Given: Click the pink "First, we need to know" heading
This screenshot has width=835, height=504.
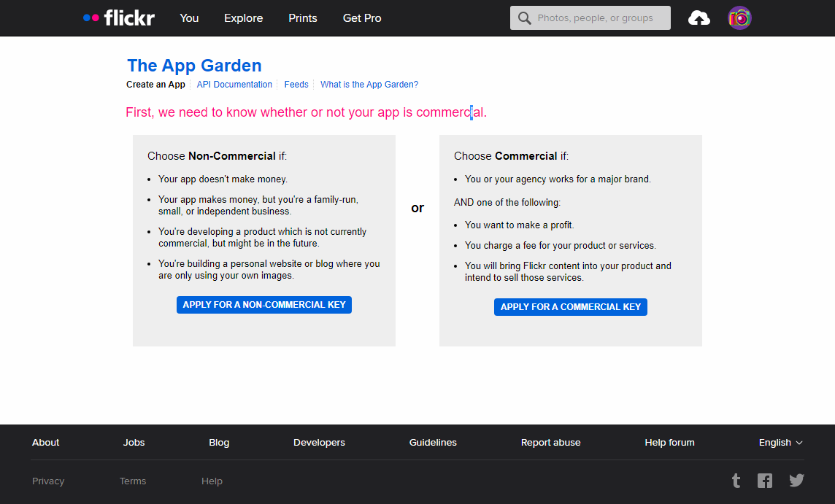Looking at the screenshot, I should click(x=307, y=112).
